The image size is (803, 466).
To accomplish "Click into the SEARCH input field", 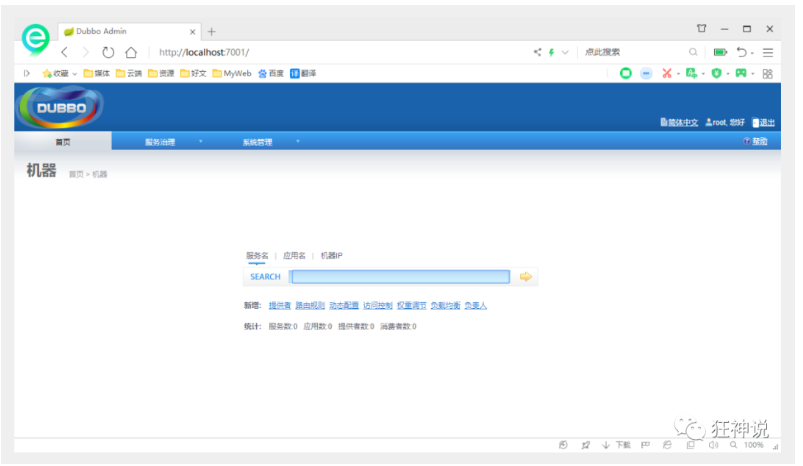I will [x=400, y=277].
